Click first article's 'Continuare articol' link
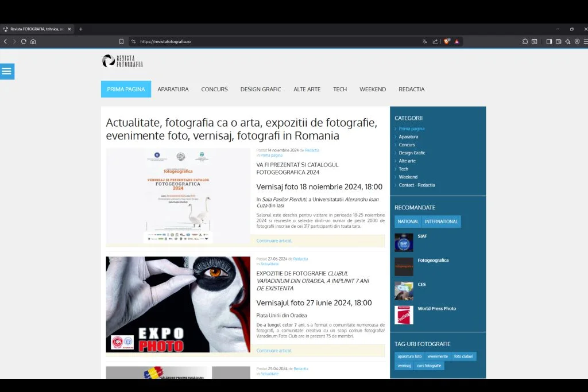Screen dimensions: 588x392 [274, 241]
